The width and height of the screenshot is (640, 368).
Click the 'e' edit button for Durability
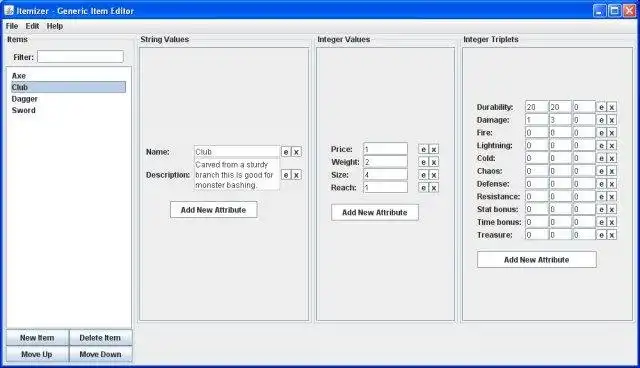click(601, 107)
